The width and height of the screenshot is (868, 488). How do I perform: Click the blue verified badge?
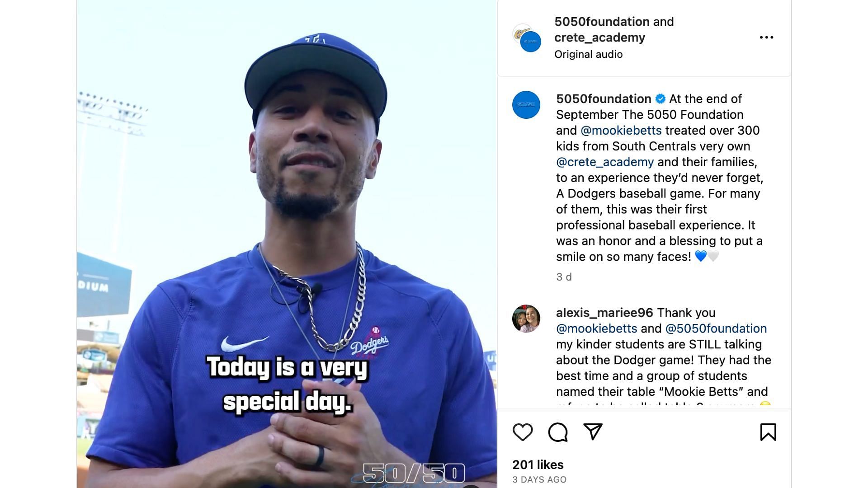point(660,99)
